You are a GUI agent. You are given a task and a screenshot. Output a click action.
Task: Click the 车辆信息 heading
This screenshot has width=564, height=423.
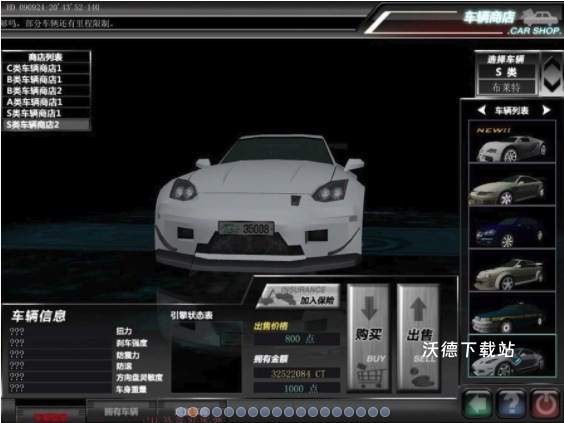click(38, 316)
